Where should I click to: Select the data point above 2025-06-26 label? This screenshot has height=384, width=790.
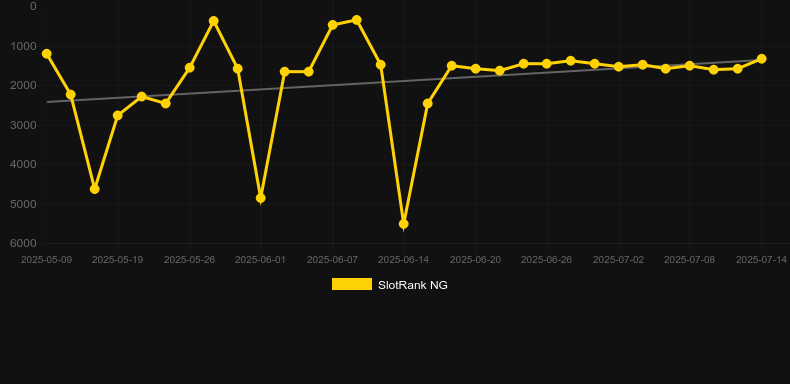[x=547, y=63]
